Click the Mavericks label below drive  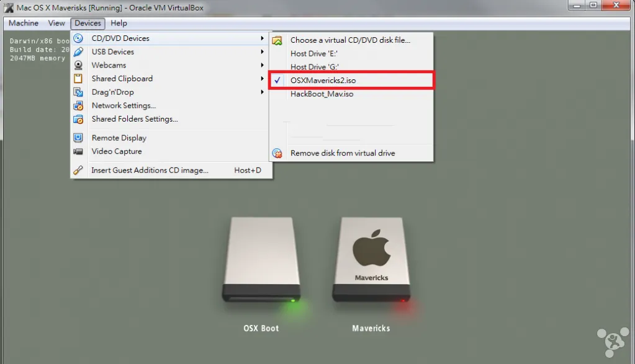[x=371, y=329]
